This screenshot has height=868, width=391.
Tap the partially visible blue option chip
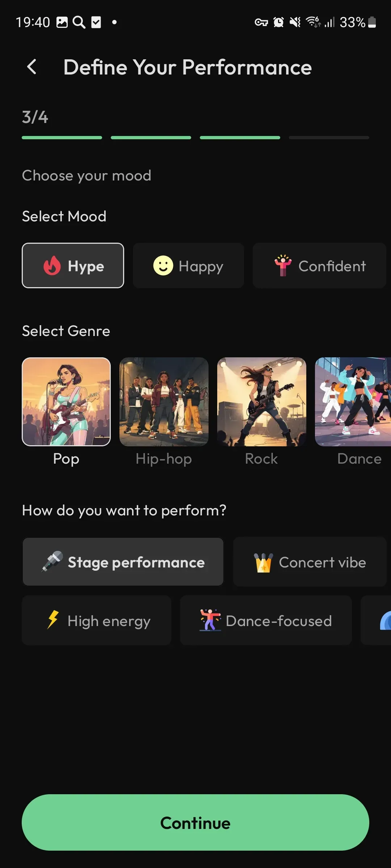pos(376,621)
